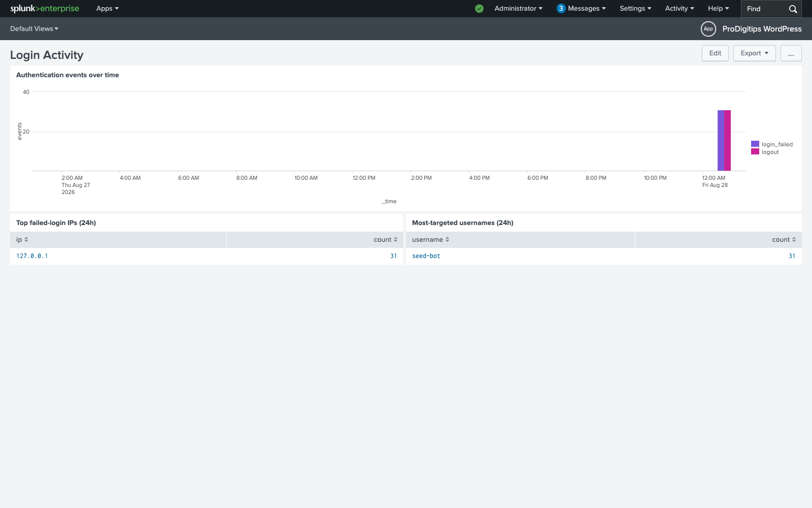812x508 pixels.
Task: Click the Edit dashboard button
Action: (715, 53)
